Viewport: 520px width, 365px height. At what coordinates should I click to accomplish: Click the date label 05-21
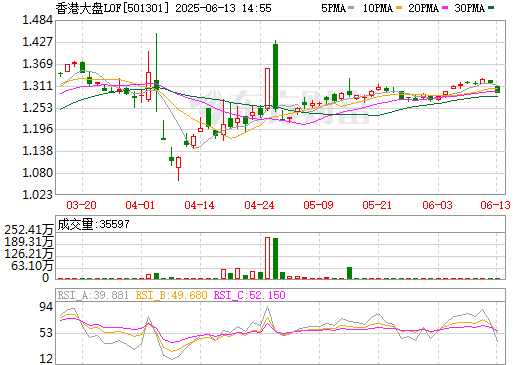[x=377, y=205]
